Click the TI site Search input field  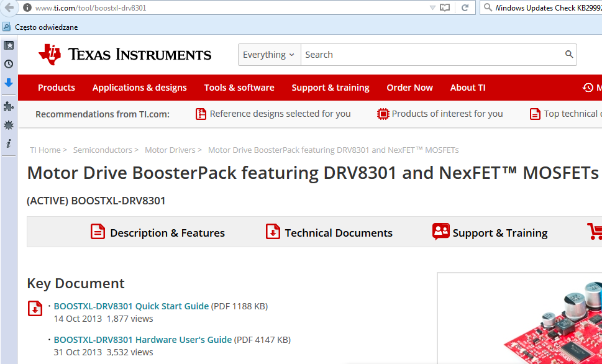[x=432, y=55]
